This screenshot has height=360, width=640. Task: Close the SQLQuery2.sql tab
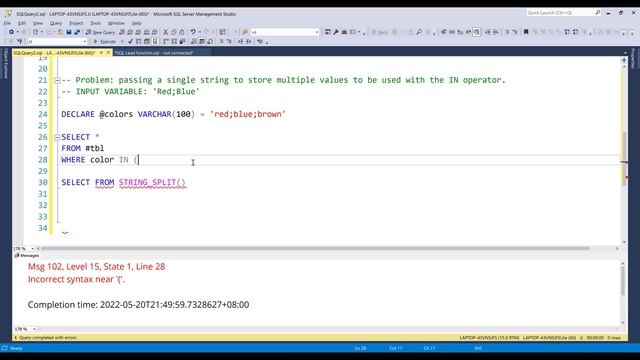pos(108,53)
